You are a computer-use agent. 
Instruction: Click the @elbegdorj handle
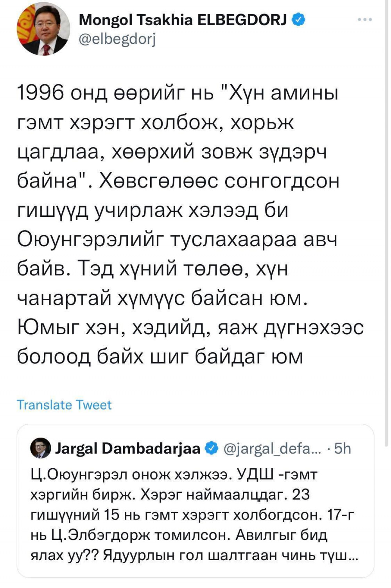click(x=117, y=39)
